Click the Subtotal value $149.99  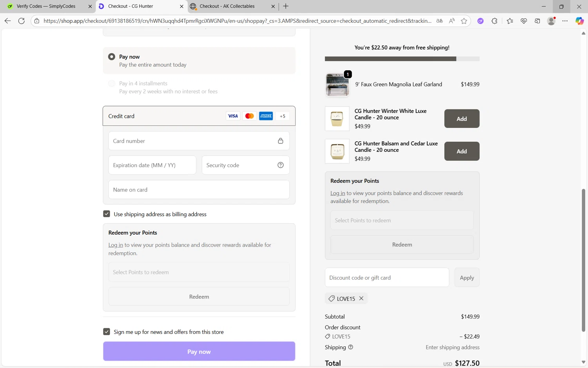point(470,317)
